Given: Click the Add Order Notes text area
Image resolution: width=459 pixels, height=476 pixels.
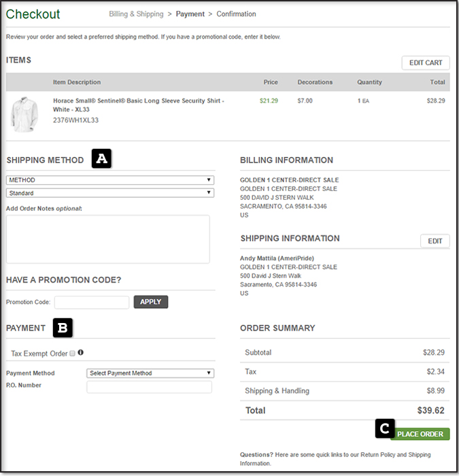Looking at the screenshot, I should (x=107, y=239).
